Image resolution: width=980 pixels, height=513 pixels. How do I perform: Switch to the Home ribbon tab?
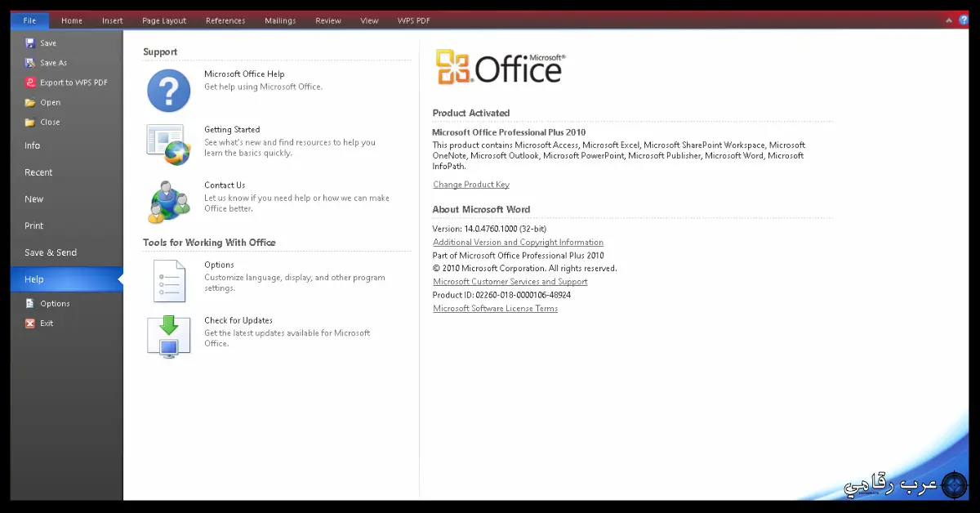pos(72,20)
